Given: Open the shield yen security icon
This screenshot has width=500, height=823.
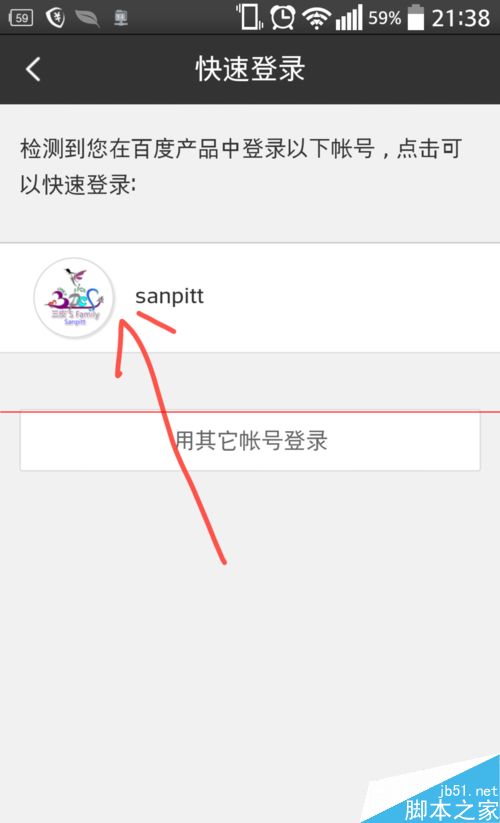Looking at the screenshot, I should tap(55, 18).
